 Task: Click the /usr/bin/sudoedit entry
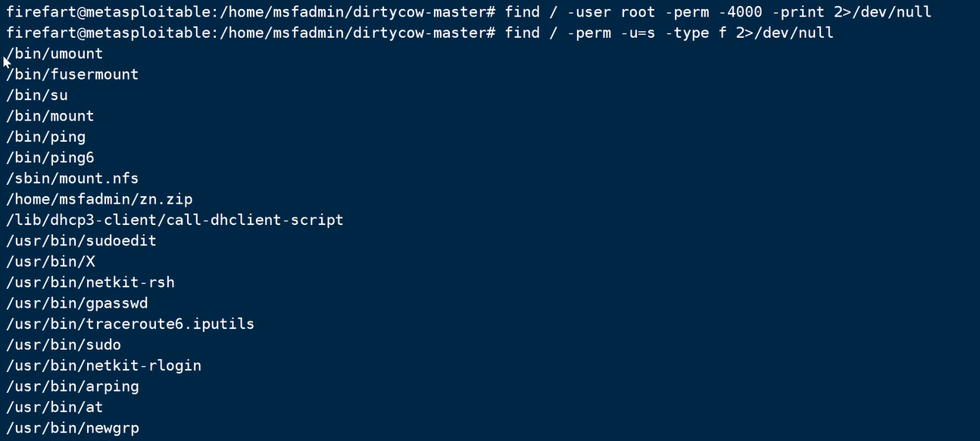[81, 241]
